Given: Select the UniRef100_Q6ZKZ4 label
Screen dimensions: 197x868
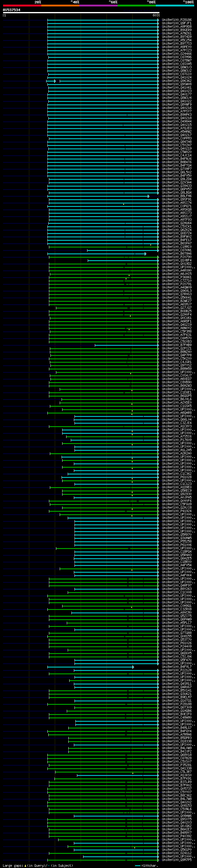Looking at the screenshot, I should click(176, 229).
